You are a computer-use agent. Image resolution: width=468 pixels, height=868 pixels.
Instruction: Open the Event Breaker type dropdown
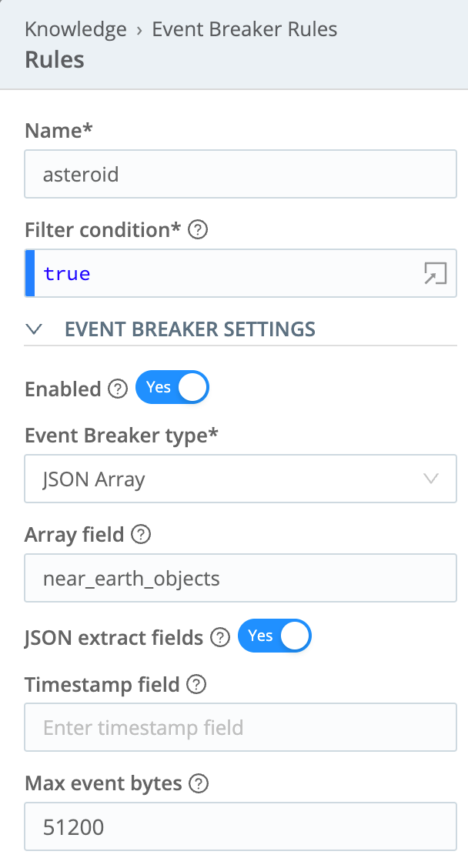240,479
